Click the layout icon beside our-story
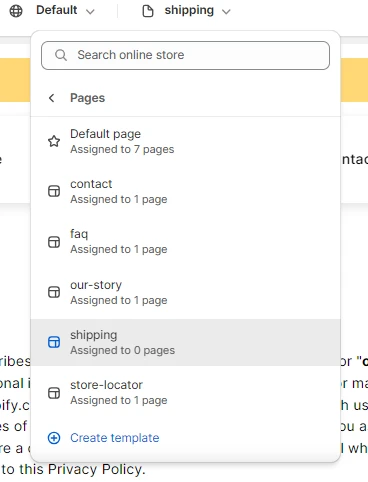The width and height of the screenshot is (368, 482). click(x=54, y=292)
